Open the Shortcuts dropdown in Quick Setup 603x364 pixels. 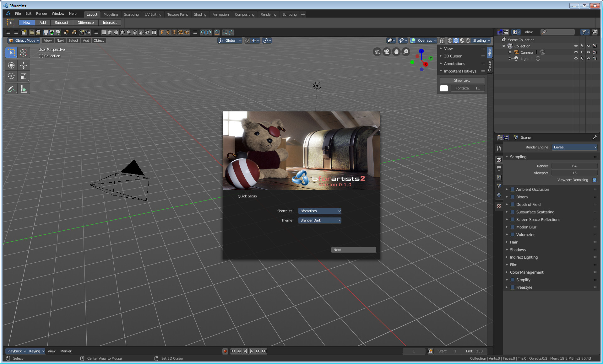(x=319, y=211)
